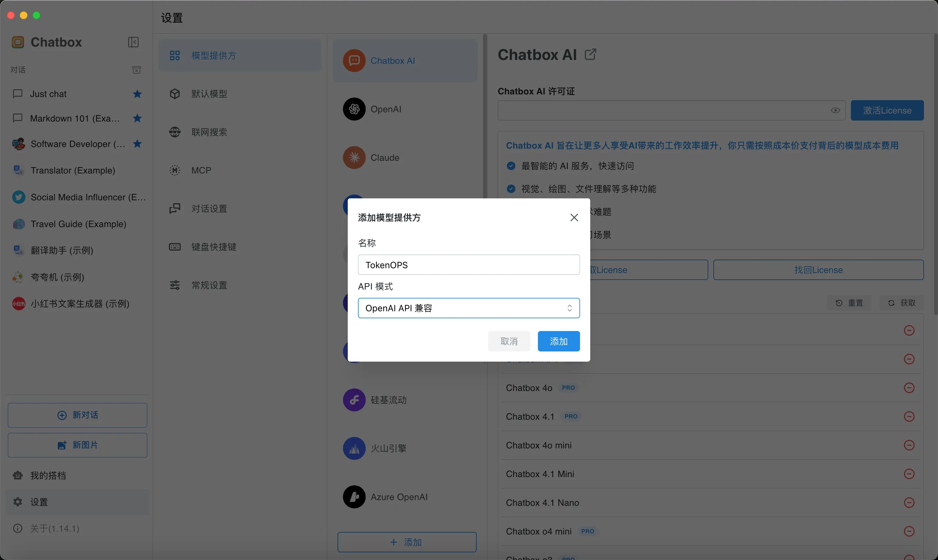Screen dimensions: 938x560
Task: Remove the Chatbox o4 mini model
Action: tap(909, 531)
